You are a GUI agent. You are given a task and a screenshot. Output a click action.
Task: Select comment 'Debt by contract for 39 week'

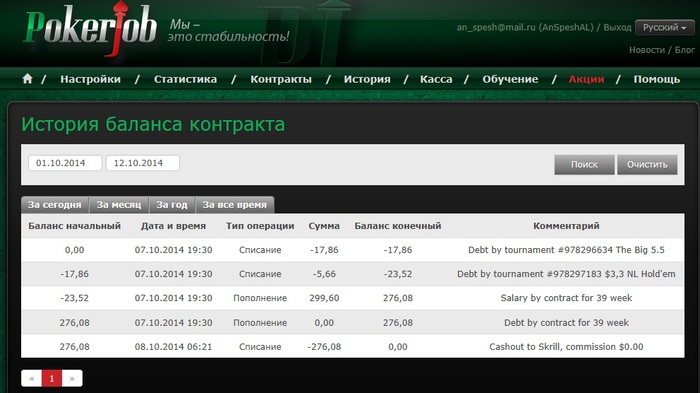pyautogui.click(x=566, y=322)
